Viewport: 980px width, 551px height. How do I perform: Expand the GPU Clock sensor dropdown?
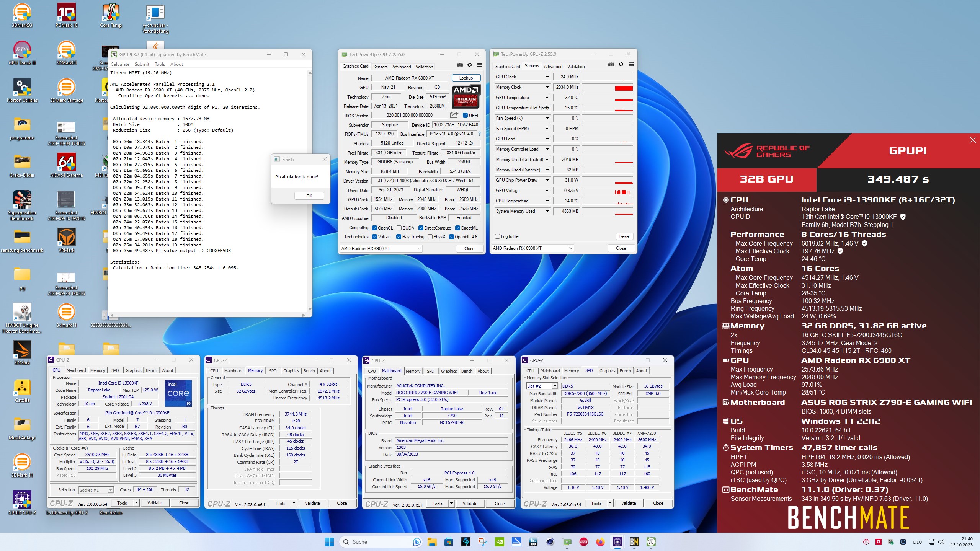pyautogui.click(x=547, y=77)
